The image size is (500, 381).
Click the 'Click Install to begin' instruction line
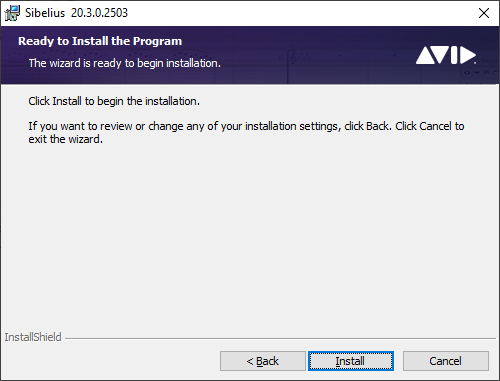pos(114,101)
